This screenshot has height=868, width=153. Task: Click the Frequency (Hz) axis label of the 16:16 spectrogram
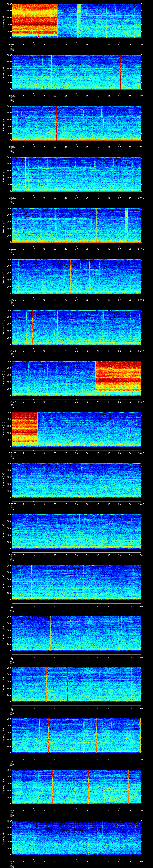[3, 21]
